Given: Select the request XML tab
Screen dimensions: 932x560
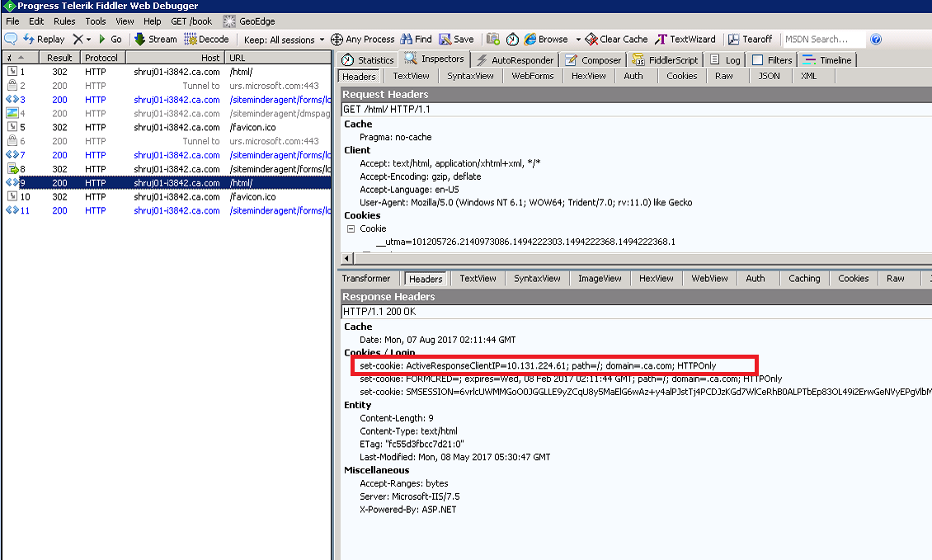Looking at the screenshot, I should pyautogui.click(x=808, y=76).
